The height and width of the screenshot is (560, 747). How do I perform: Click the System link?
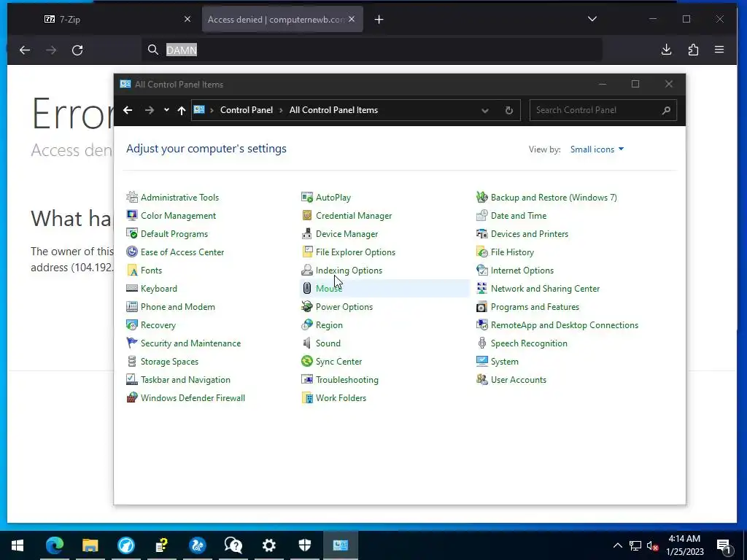tap(505, 362)
